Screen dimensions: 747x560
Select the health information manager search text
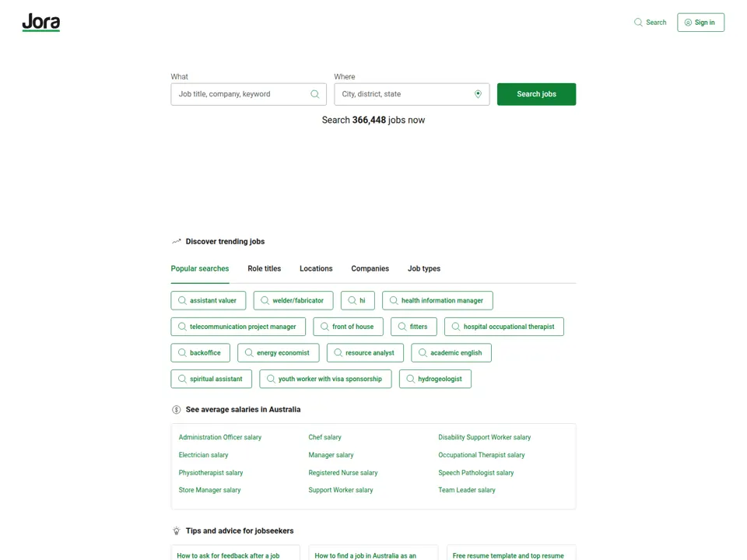(x=442, y=300)
